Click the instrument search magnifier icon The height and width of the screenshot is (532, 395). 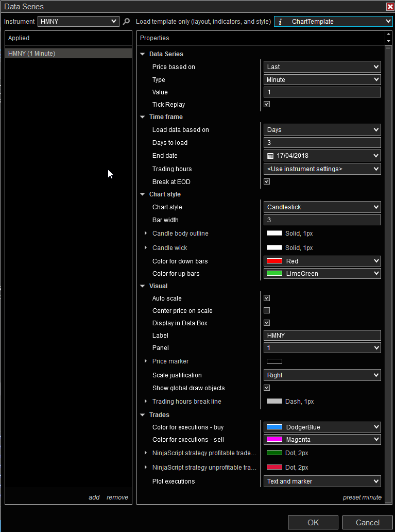click(126, 22)
